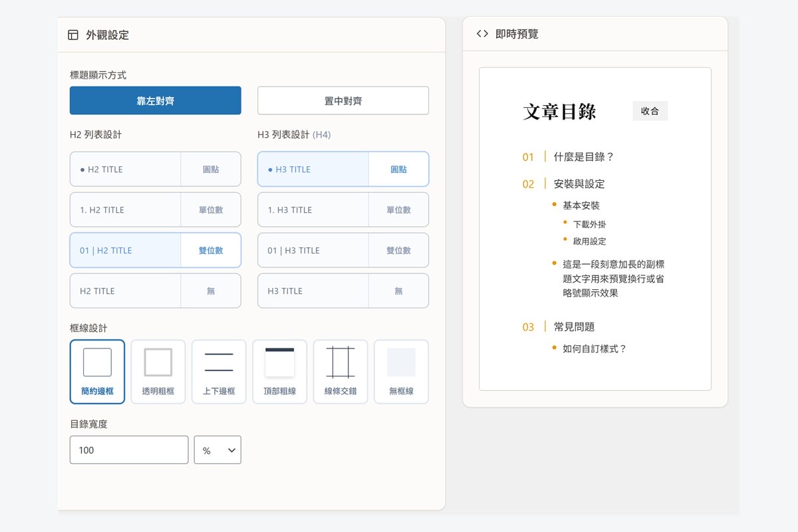Click the 如何自訂樣式？ link in preview
This screenshot has width=798, height=532.
click(x=595, y=348)
